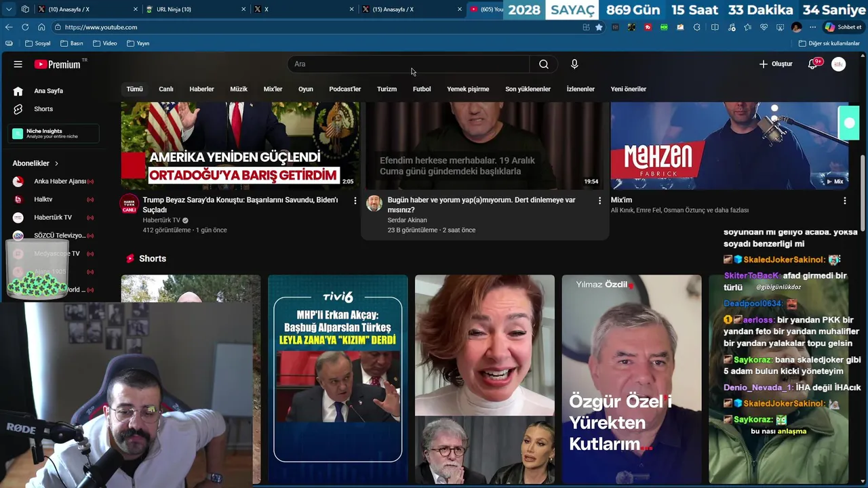Play the MAHZEN Fabrick mix thumbnail
This screenshot has height=488, width=868.
pos(730,146)
